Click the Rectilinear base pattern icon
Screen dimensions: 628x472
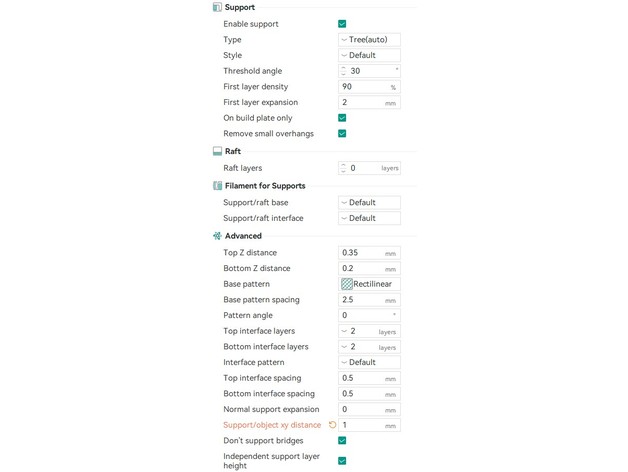347,284
